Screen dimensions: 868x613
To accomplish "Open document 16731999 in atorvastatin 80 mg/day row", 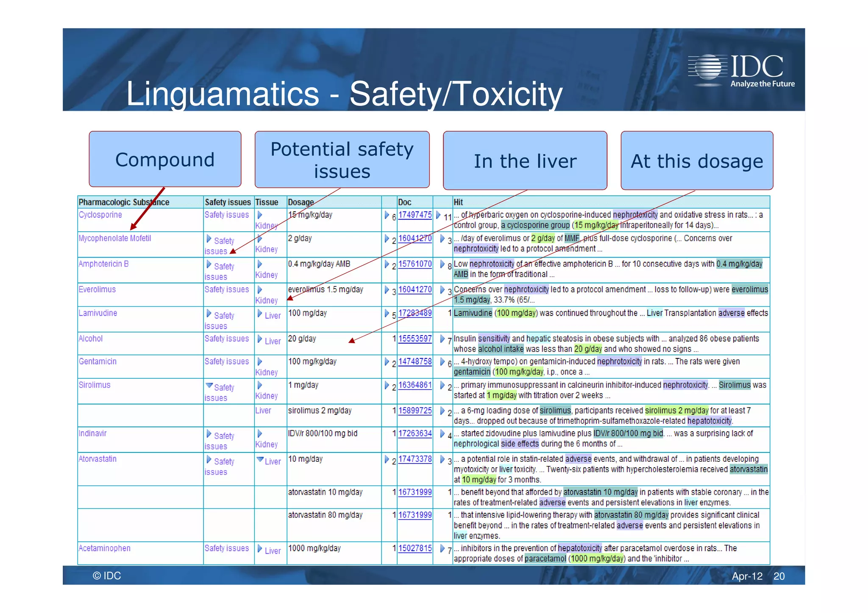I will coord(415,515).
